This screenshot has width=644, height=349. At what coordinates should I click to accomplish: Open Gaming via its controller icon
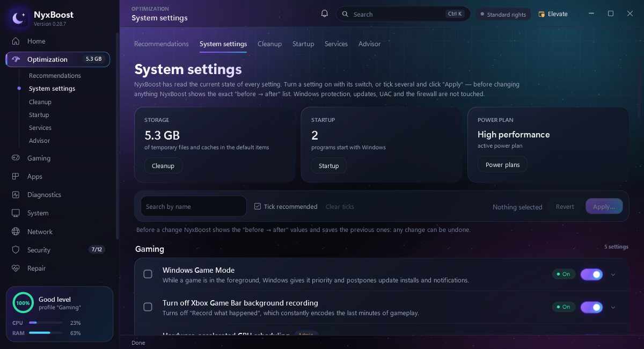click(x=16, y=158)
